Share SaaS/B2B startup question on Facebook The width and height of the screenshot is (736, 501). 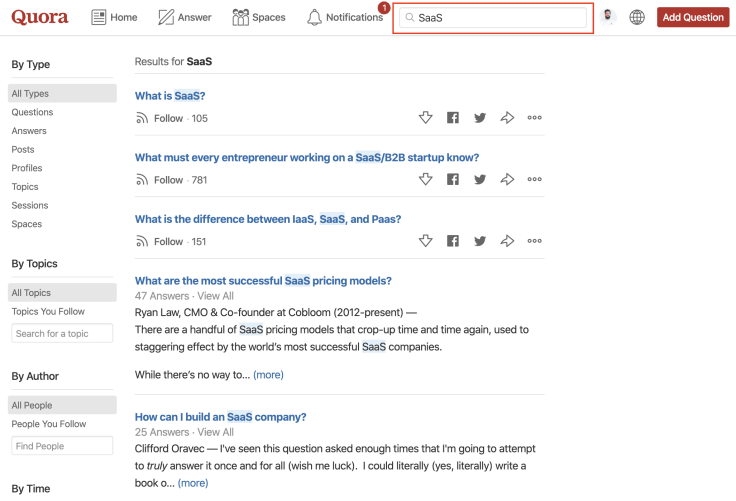coord(453,179)
